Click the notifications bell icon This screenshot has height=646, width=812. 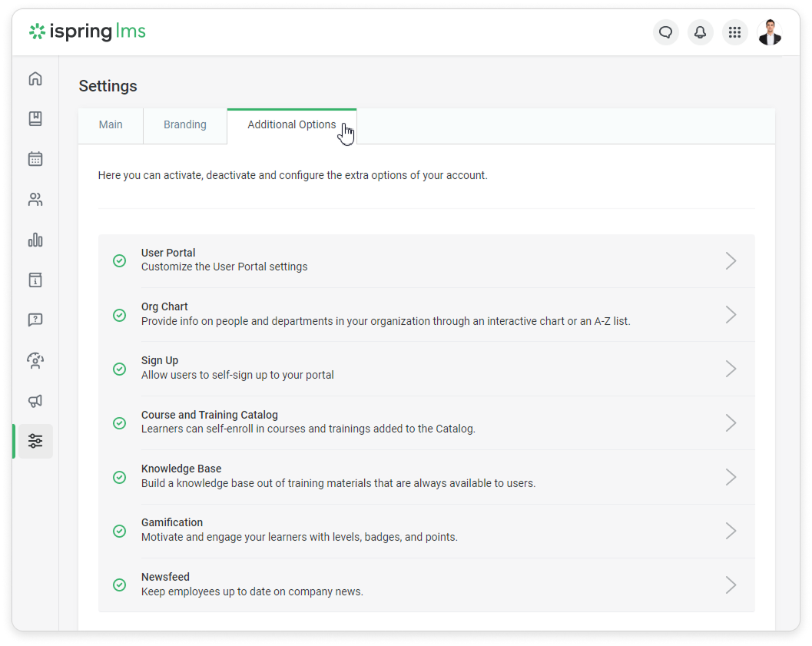(x=700, y=32)
